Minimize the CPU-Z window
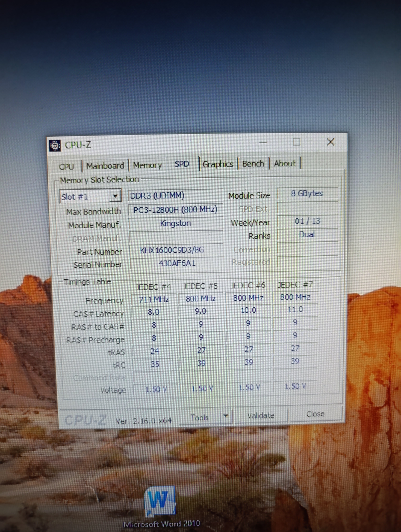401x532 pixels. (263, 143)
